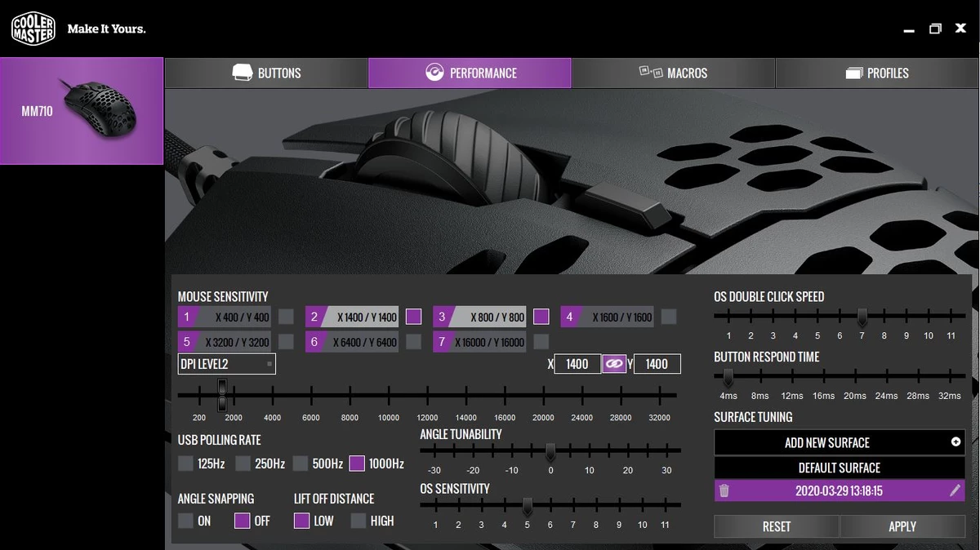Disable DPI level 3 checkbox
The width and height of the screenshot is (980, 550).
point(541,317)
